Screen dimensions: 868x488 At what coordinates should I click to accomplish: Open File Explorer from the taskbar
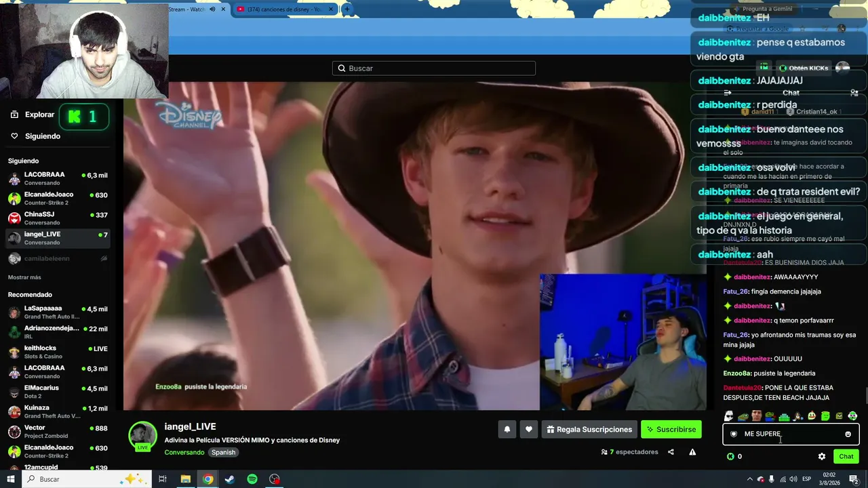185,479
